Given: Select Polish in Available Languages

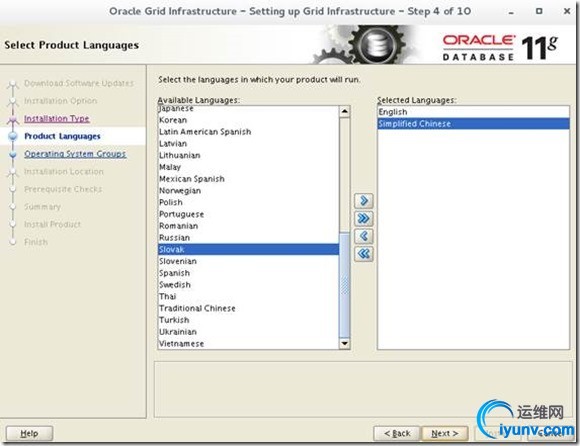Looking at the screenshot, I should [248, 203].
